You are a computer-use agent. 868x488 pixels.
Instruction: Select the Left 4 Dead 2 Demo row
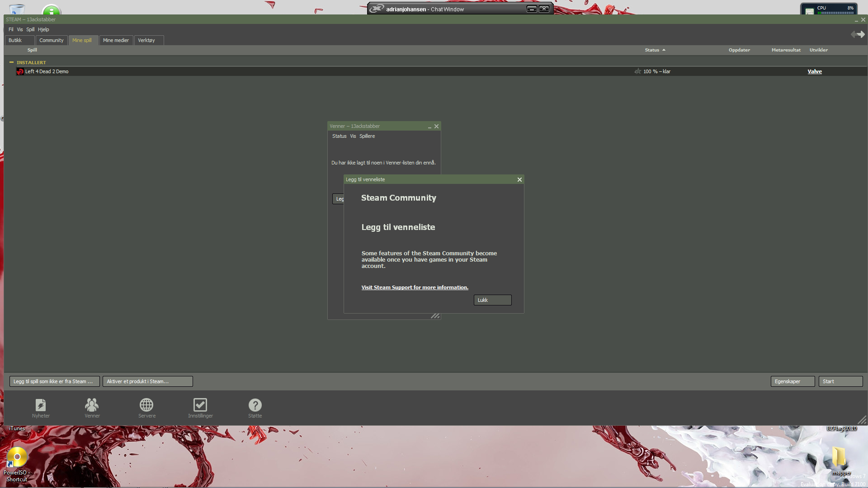(441, 71)
